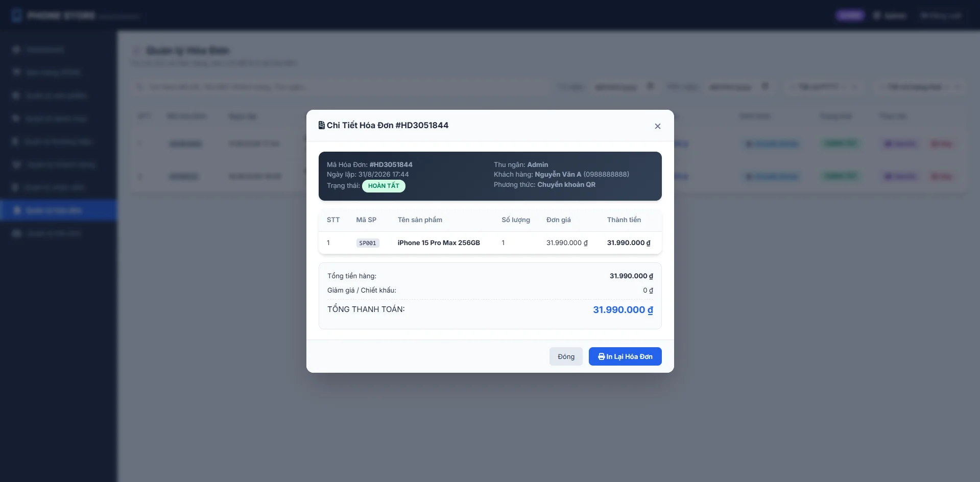Click the Tên sản phẩm column header
The width and height of the screenshot is (980, 482).
point(420,220)
